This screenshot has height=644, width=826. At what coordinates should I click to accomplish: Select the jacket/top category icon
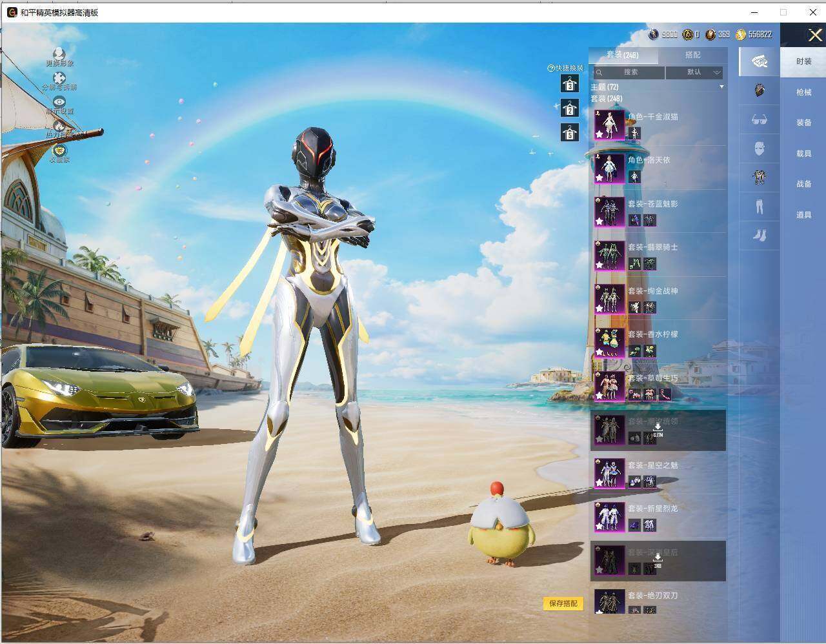click(x=760, y=176)
